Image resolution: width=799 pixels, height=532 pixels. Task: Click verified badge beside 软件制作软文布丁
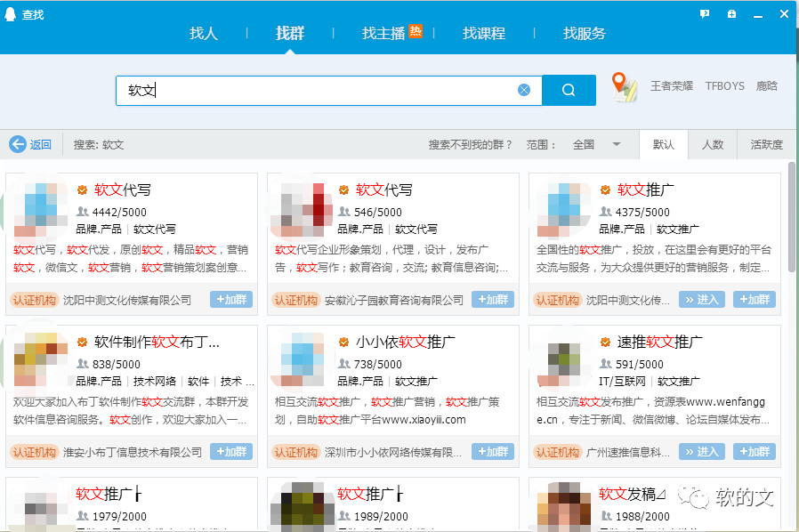tap(82, 342)
